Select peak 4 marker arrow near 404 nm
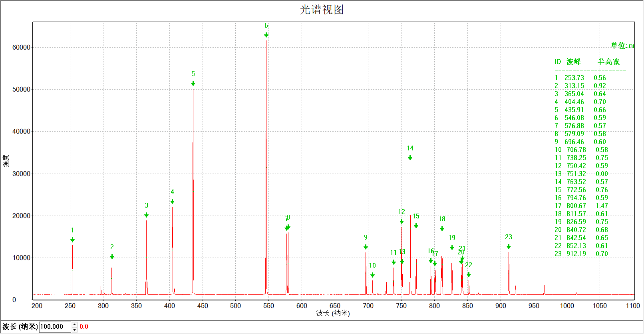Viewport: 644px width, 334px height. click(172, 202)
